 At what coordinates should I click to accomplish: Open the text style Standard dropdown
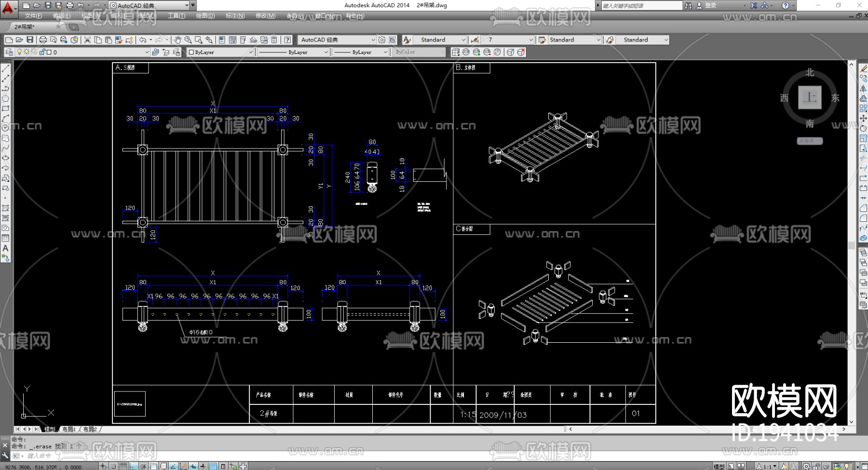coord(440,40)
